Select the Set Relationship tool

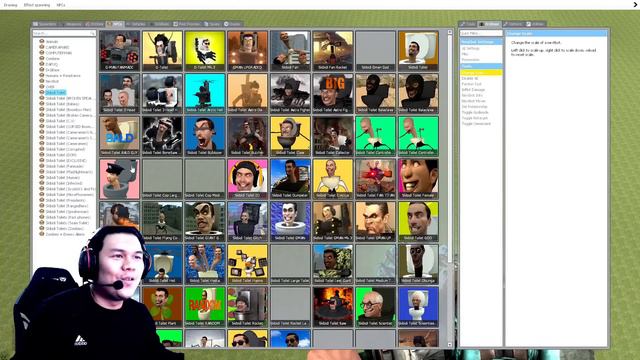click(x=474, y=107)
